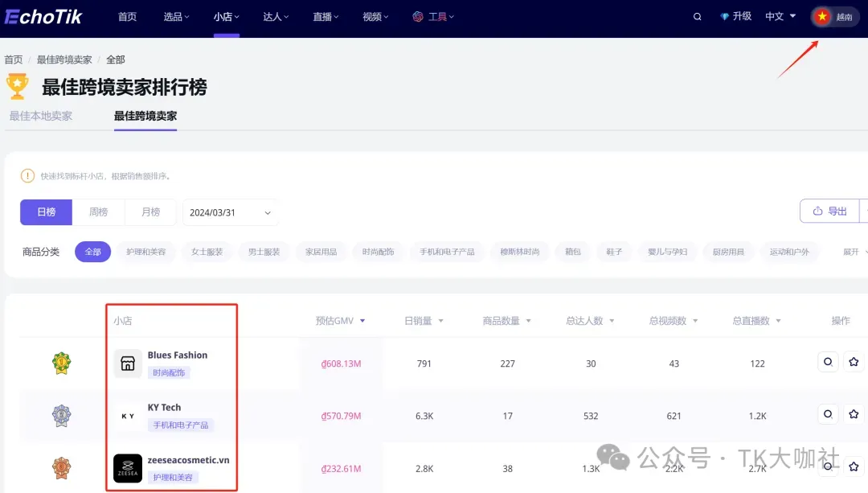Open the 中文 language dropdown
Viewport: 868px width, 493px height.
[780, 17]
